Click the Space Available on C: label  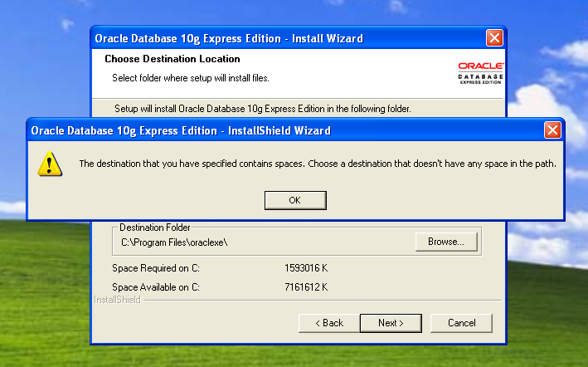point(156,287)
